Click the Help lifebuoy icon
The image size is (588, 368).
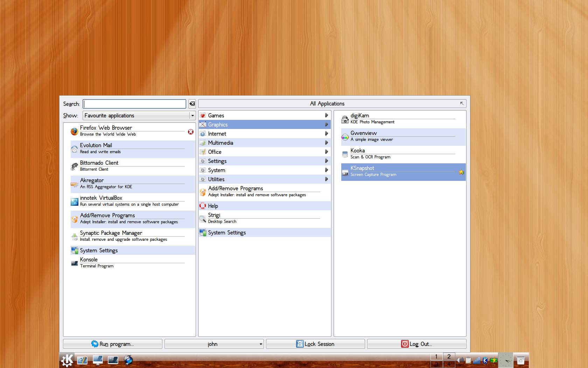(203, 206)
